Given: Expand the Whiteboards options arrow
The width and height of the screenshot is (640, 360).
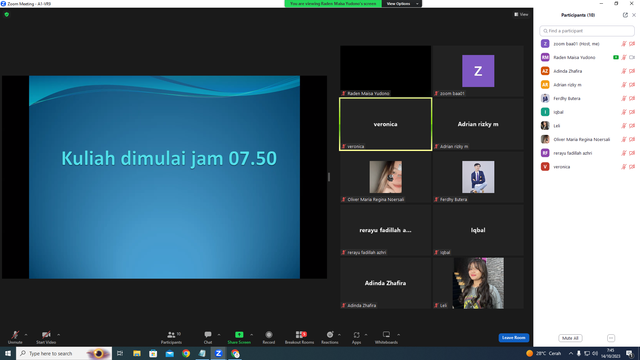Looking at the screenshot, I should [398, 335].
